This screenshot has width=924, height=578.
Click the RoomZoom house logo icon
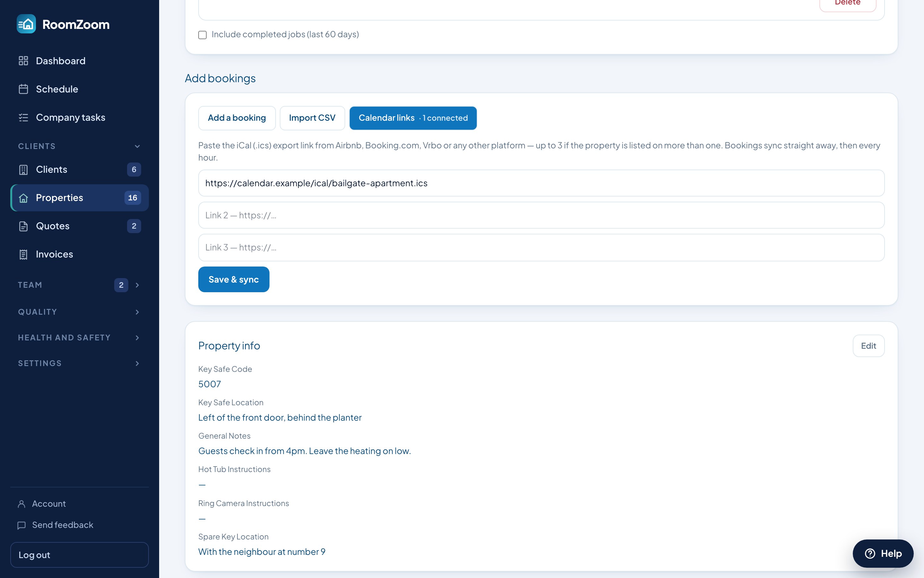(26, 24)
